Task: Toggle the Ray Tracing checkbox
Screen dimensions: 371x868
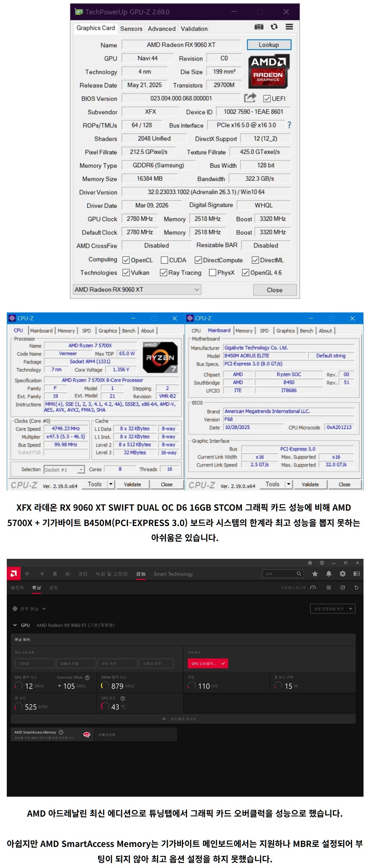Action: pyautogui.click(x=163, y=273)
